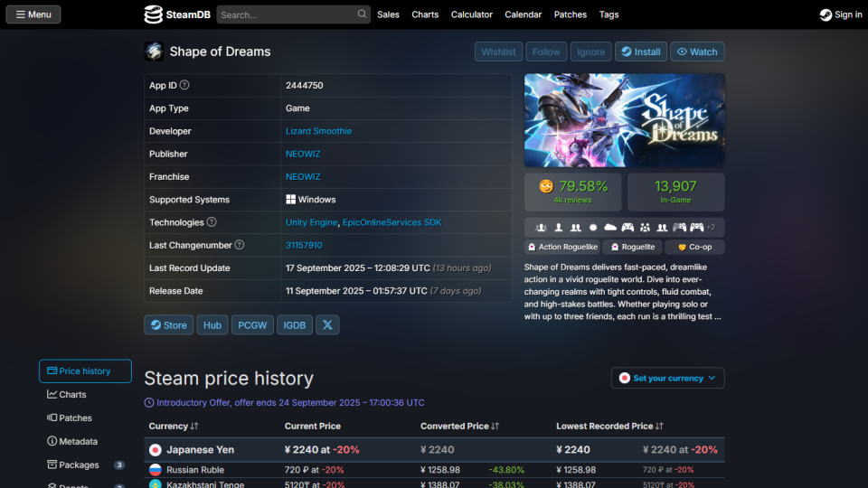Click the Watch eye button

pos(697,52)
